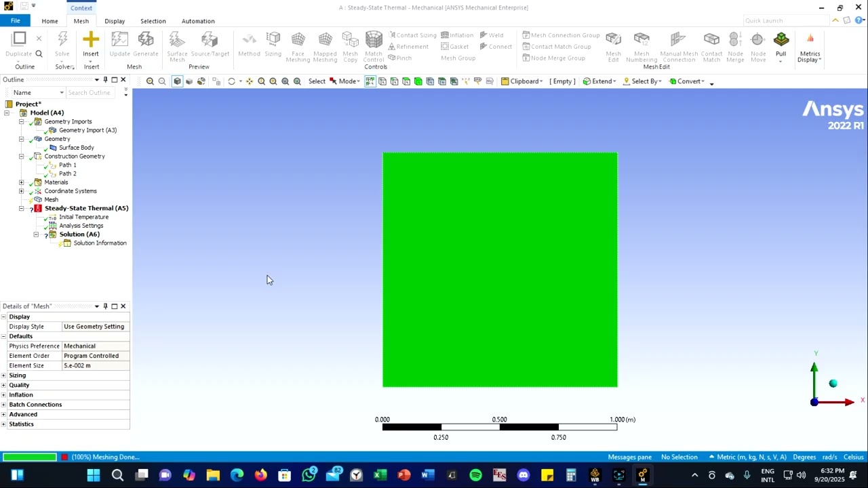Screen dimensions: 868x488
Task: Click the green meshing progress bar
Action: point(30,457)
